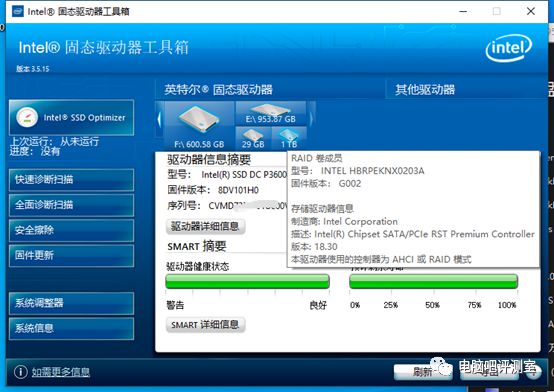Click the Intel logo
Viewport: 554px width, 392px height.
[508, 48]
